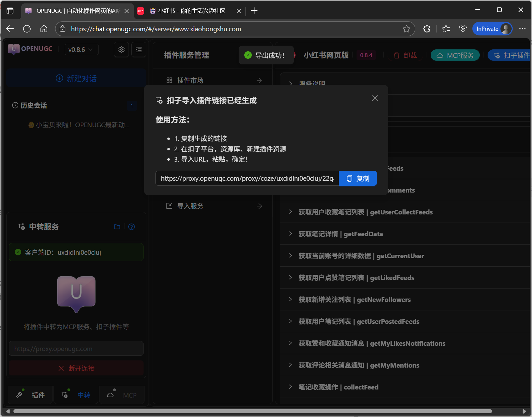532x417 pixels.
Task: Expand getCurrentUser row
Action: coord(405,256)
